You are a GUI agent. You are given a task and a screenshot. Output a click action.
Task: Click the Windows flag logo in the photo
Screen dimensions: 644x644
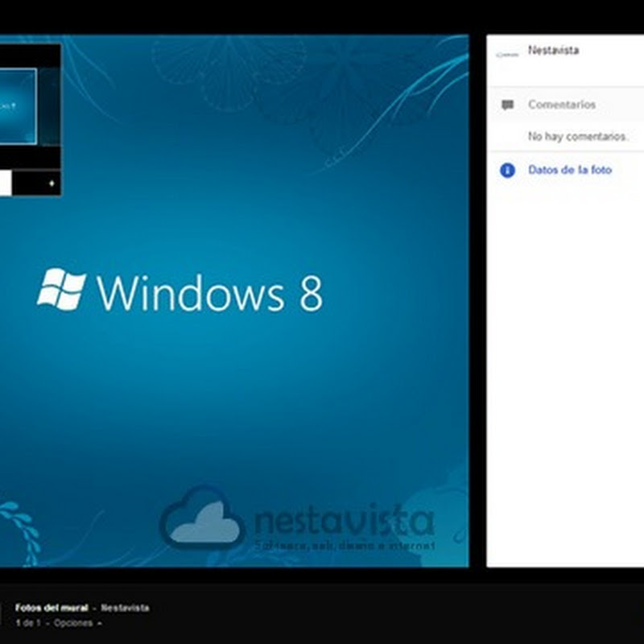point(61,290)
